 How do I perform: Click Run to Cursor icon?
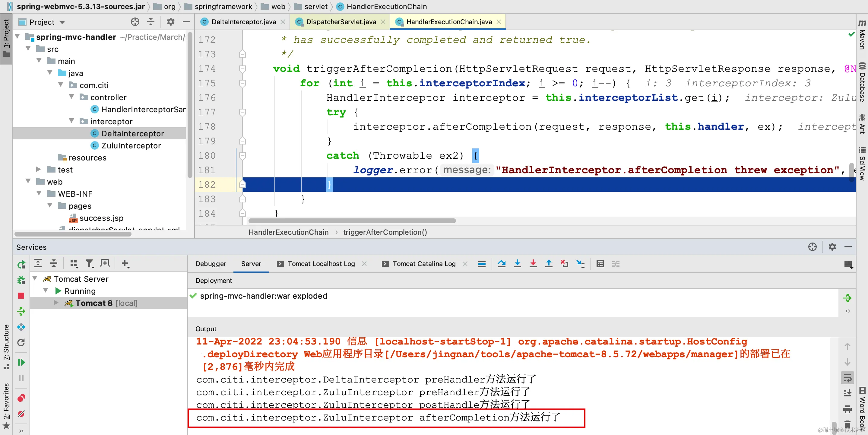point(580,264)
